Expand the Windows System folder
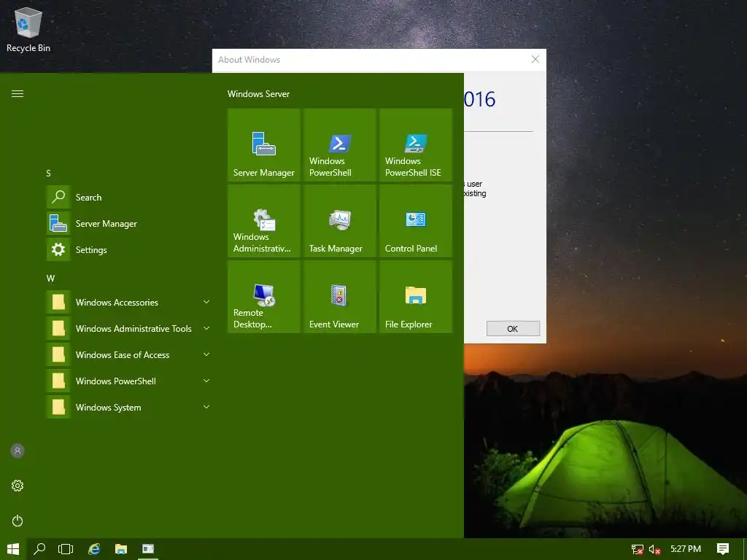Image resolution: width=747 pixels, height=560 pixels. click(130, 407)
